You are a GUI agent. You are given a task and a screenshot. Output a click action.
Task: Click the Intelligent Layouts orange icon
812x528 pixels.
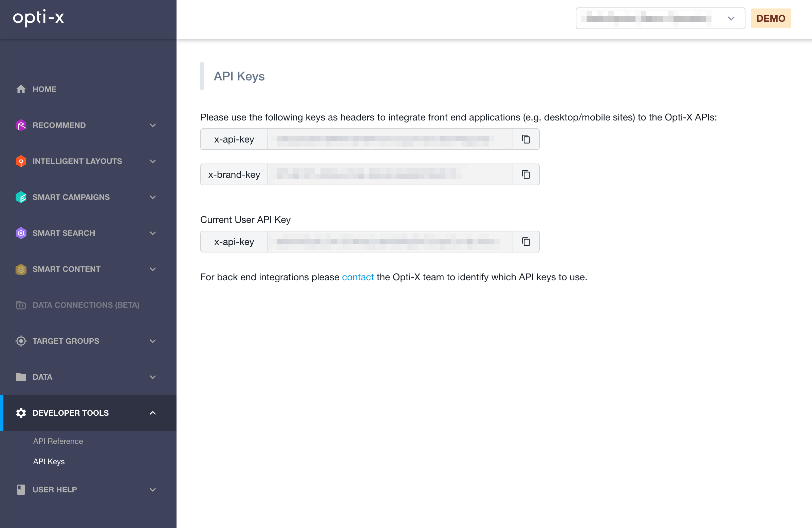pyautogui.click(x=21, y=161)
